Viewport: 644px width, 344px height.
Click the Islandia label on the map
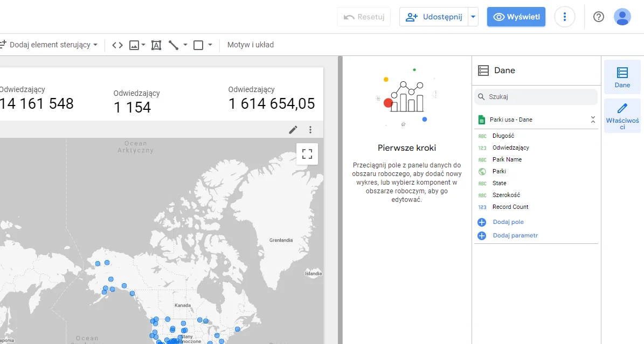tap(313, 274)
